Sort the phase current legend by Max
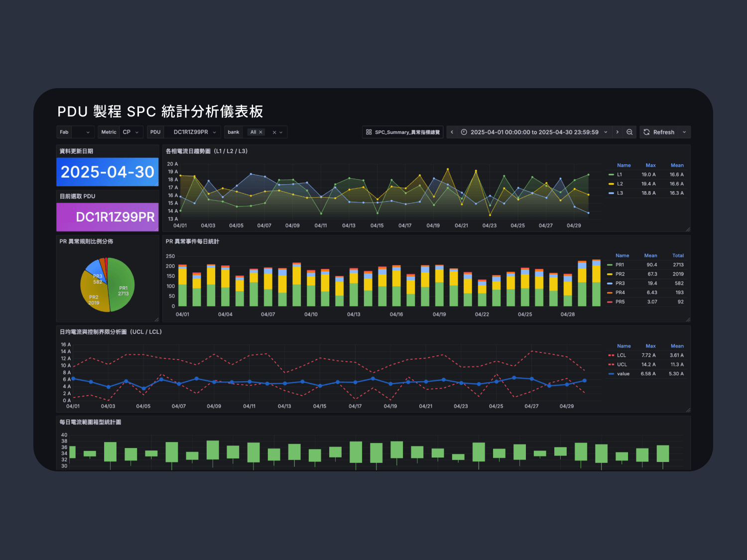 [x=650, y=165]
